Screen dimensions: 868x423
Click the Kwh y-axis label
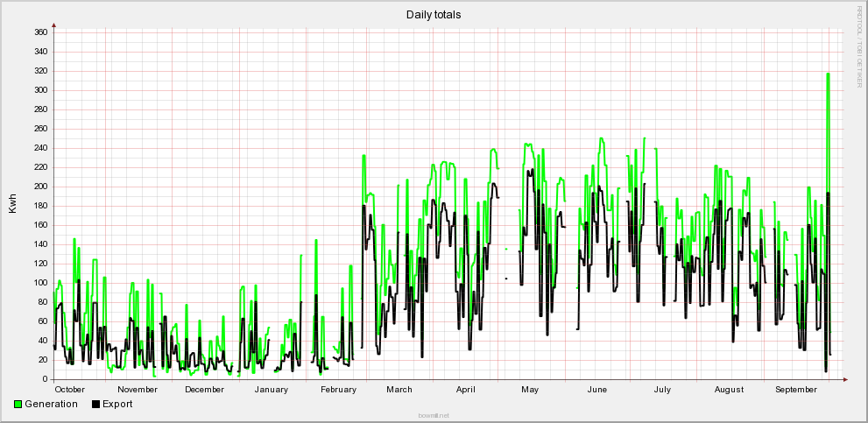point(12,204)
